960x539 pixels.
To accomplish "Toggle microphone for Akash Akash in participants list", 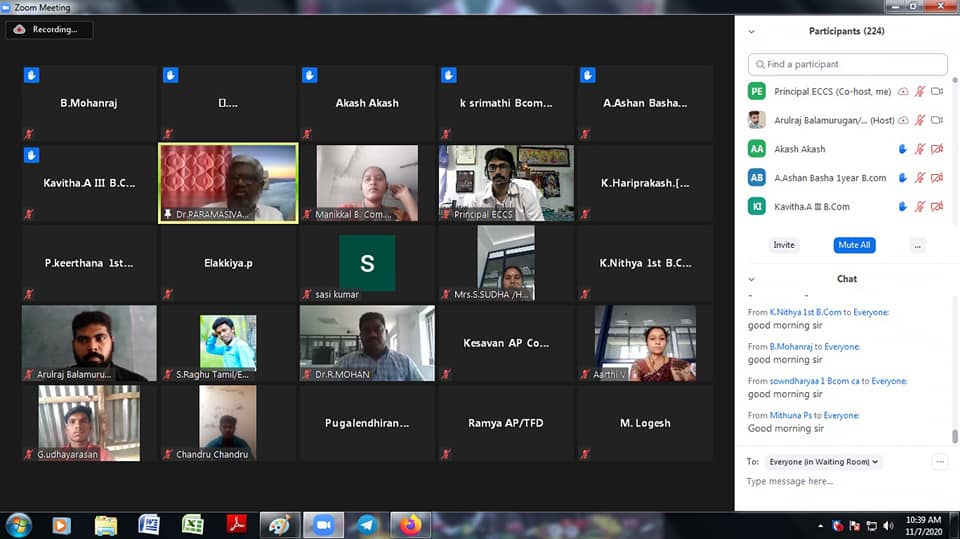I will click(x=920, y=149).
